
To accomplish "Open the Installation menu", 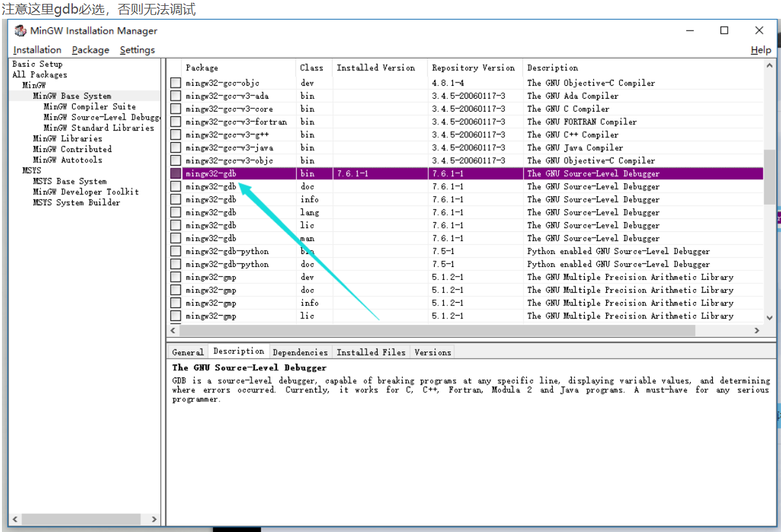I will [x=37, y=50].
